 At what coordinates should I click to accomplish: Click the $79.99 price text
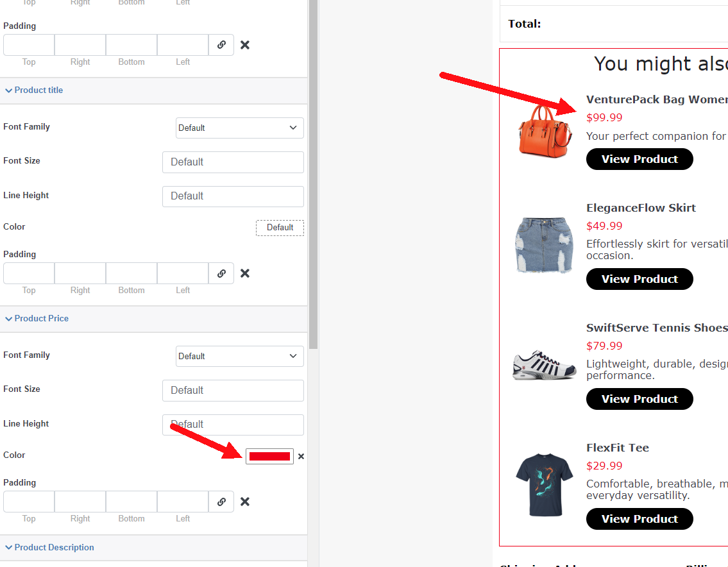[x=604, y=346]
